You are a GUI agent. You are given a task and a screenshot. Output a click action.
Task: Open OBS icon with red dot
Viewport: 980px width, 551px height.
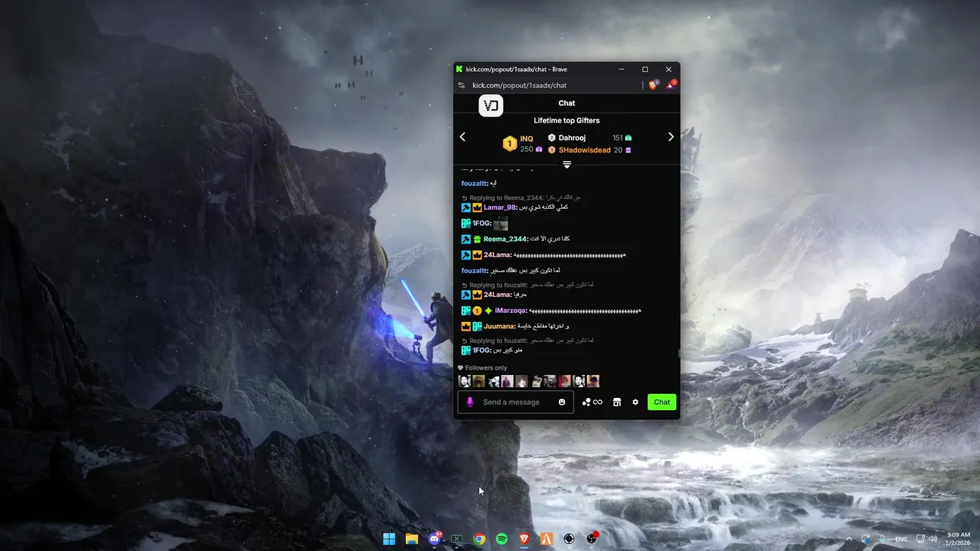592,539
